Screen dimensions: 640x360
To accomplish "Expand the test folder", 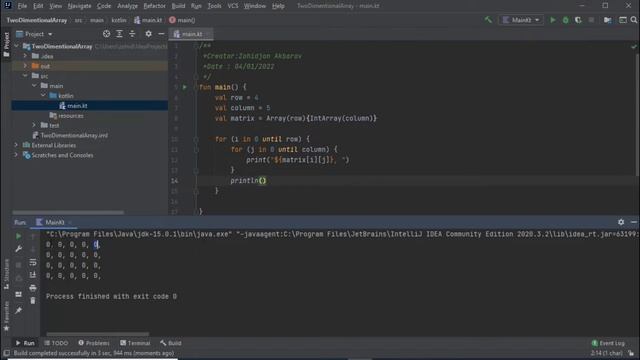I will [34, 125].
